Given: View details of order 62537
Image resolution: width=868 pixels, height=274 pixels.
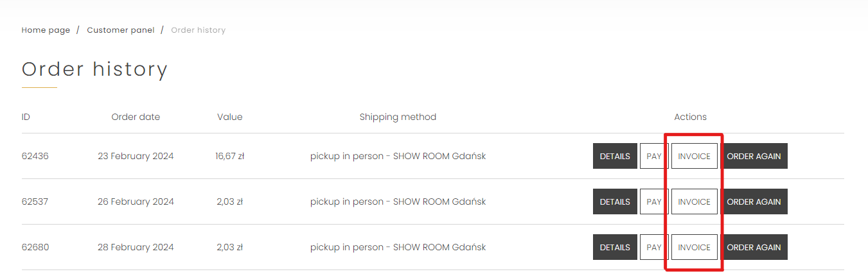Looking at the screenshot, I should (615, 201).
